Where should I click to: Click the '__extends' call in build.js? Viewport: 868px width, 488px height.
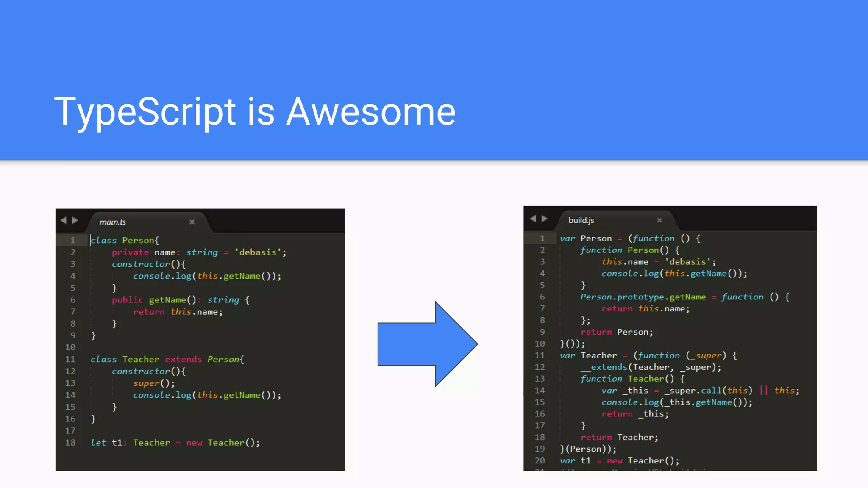pyautogui.click(x=604, y=367)
